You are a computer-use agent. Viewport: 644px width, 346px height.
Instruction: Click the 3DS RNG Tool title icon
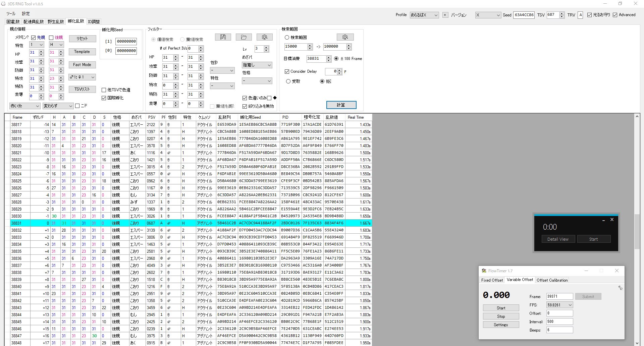point(3,4)
